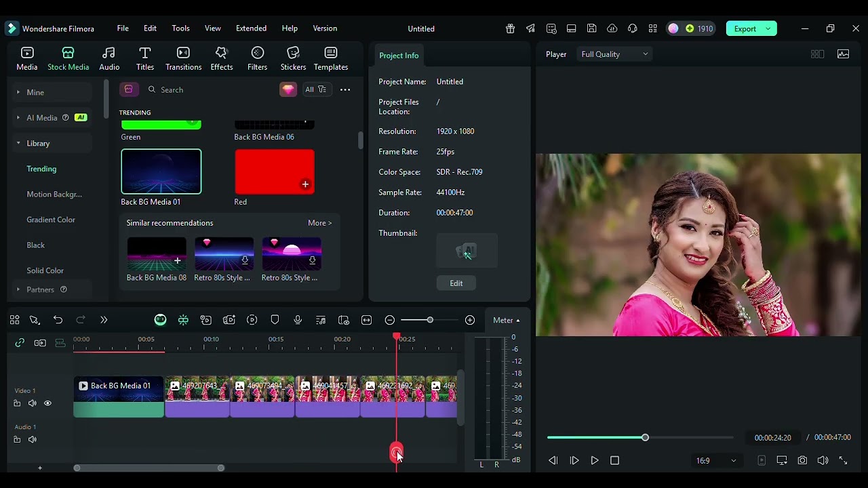Open the File menu

[x=123, y=28]
